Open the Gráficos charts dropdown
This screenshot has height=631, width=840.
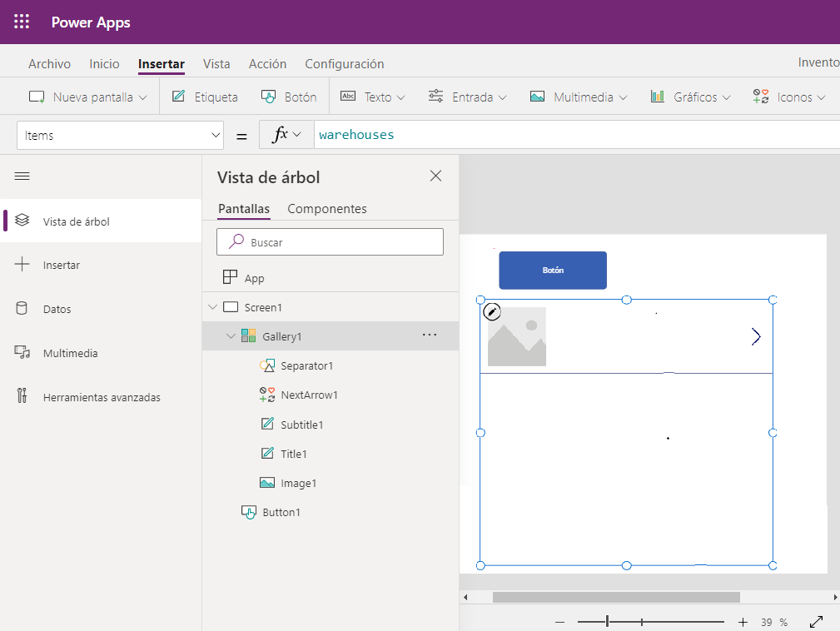click(690, 97)
